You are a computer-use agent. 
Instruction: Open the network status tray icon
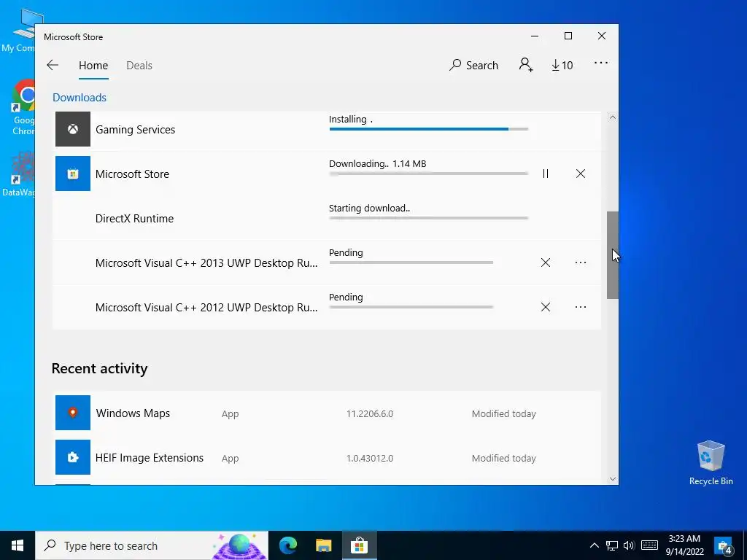pyautogui.click(x=612, y=545)
